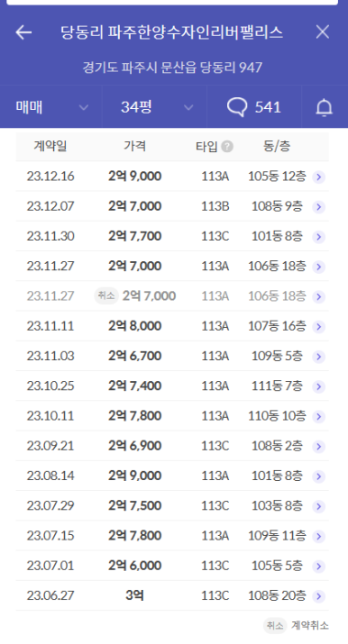Open the comments with 541 count
Screen dimensions: 348x644
click(x=254, y=107)
